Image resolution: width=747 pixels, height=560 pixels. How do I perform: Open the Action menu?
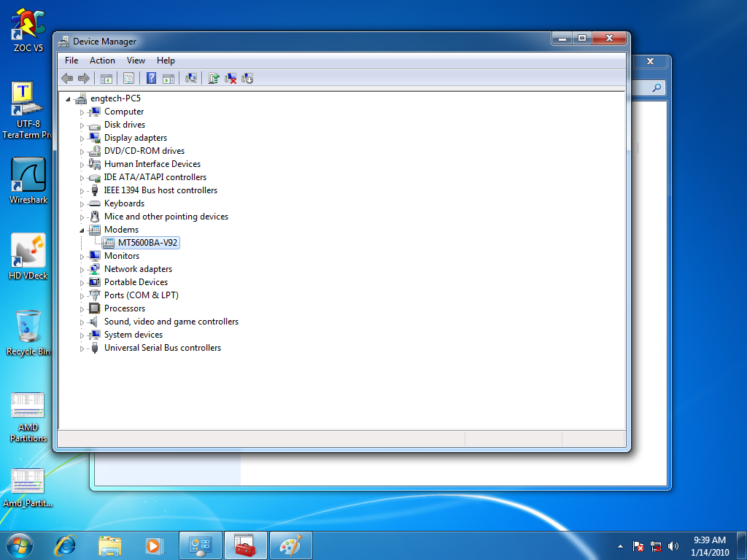coord(102,61)
